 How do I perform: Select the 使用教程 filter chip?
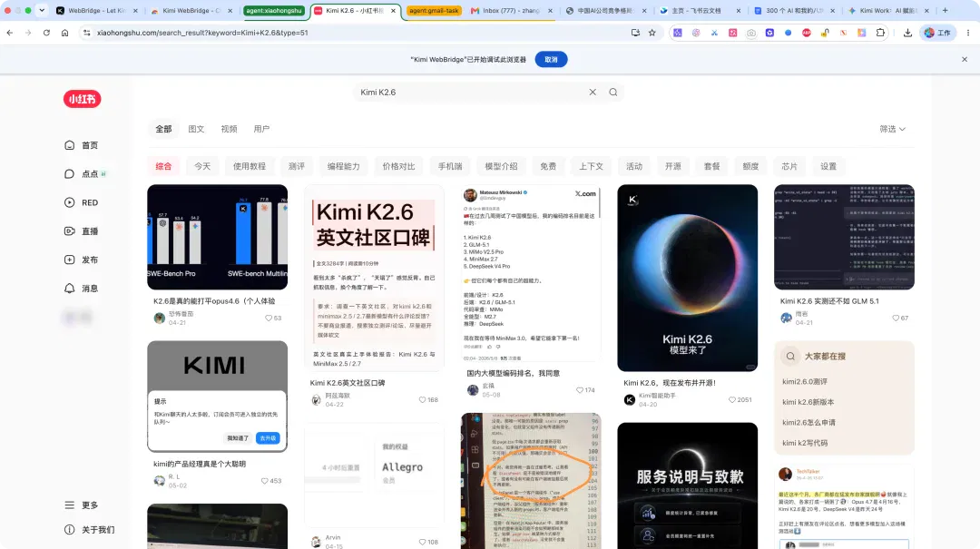click(250, 166)
